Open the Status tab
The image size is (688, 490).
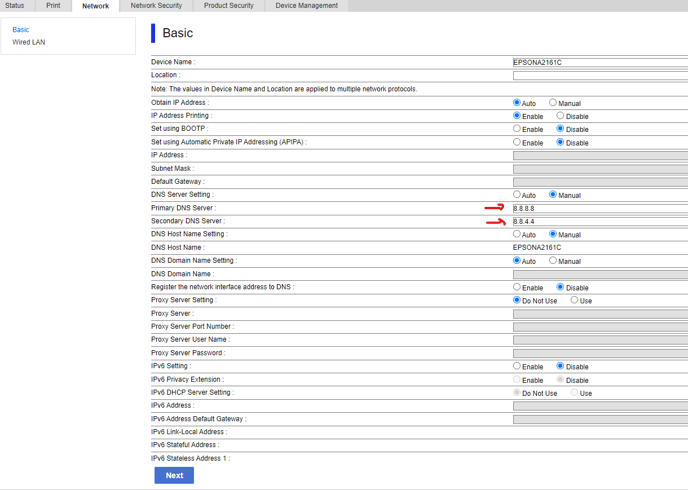(x=14, y=6)
